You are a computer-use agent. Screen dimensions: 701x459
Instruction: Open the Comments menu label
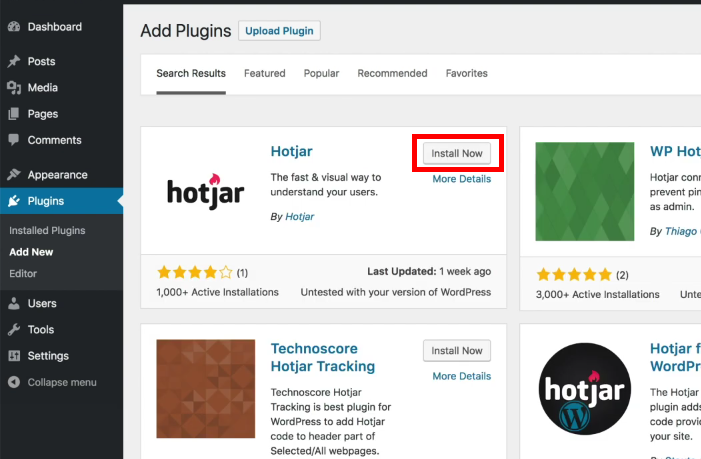pyautogui.click(x=55, y=140)
